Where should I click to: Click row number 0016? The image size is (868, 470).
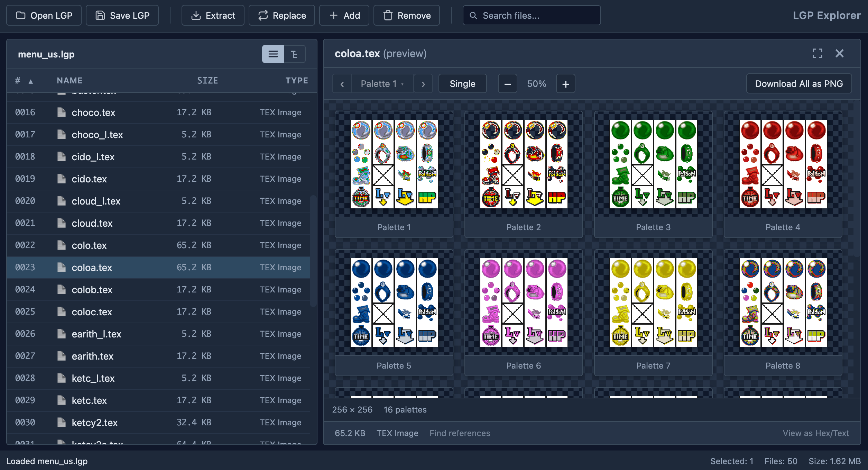click(25, 112)
